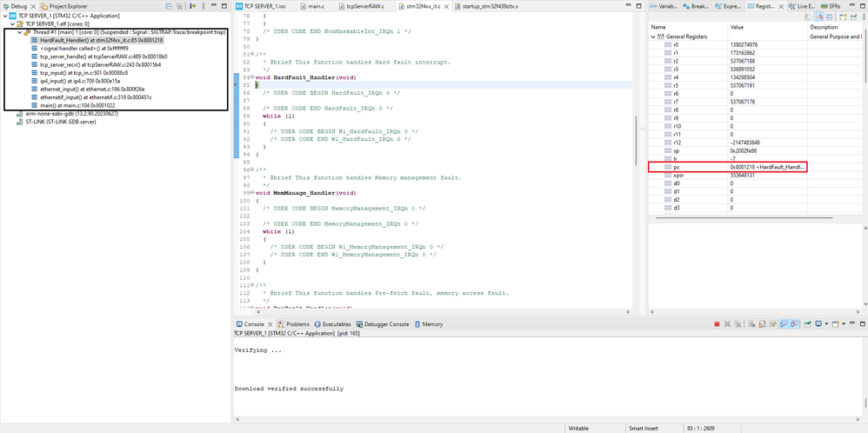868x433 pixels.
Task: Toggle Instruction Stepping Mode in Debug view
Action: point(192,5)
